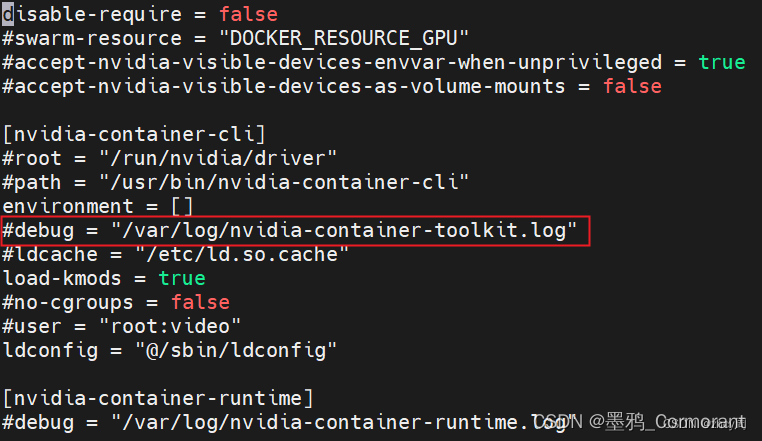Click the [nvidia-container-runtime] section header
Image resolution: width=762 pixels, height=441 pixels.
(158, 399)
